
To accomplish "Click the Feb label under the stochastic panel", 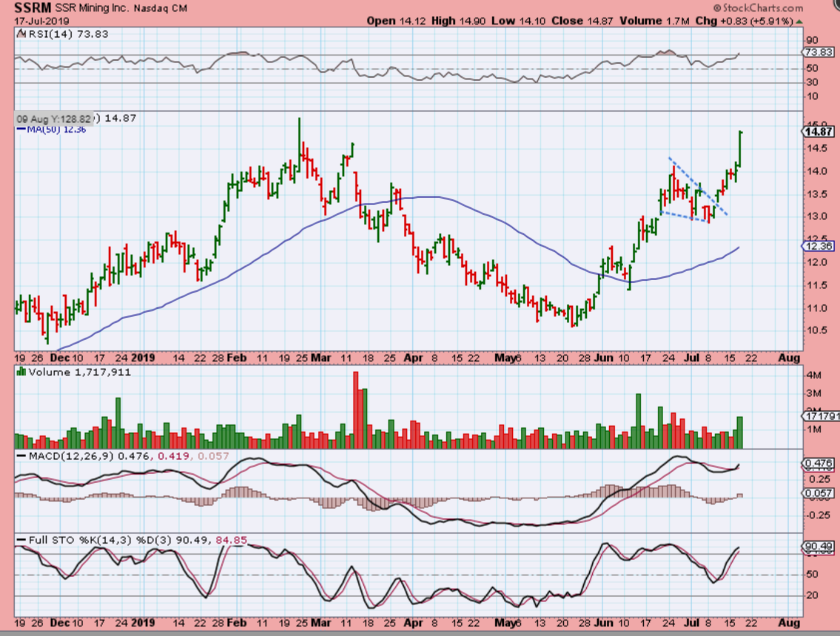I will click(x=236, y=623).
